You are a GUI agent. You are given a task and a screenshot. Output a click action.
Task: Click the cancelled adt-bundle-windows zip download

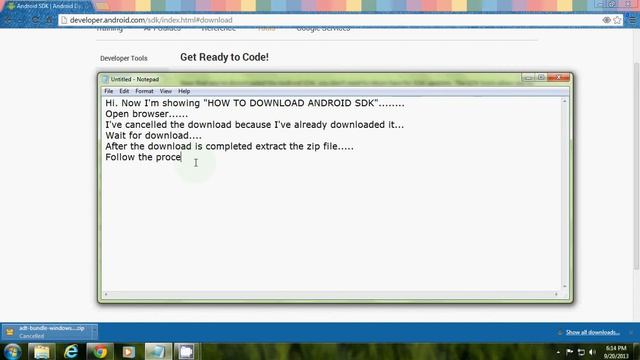pos(46,332)
